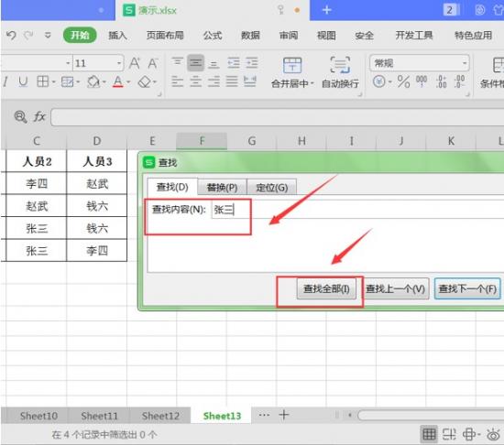This screenshot has height=445, width=504.
Task: Align text left
Action: point(177,81)
